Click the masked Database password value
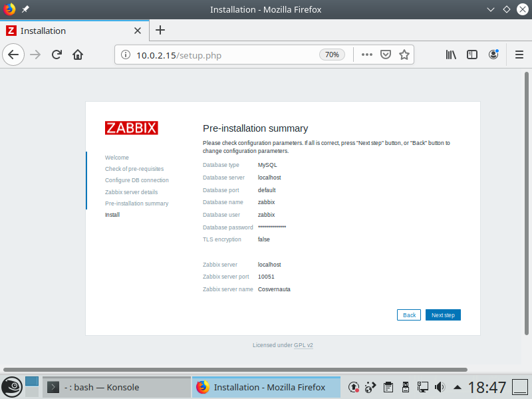The width and height of the screenshot is (532, 399). (272, 227)
